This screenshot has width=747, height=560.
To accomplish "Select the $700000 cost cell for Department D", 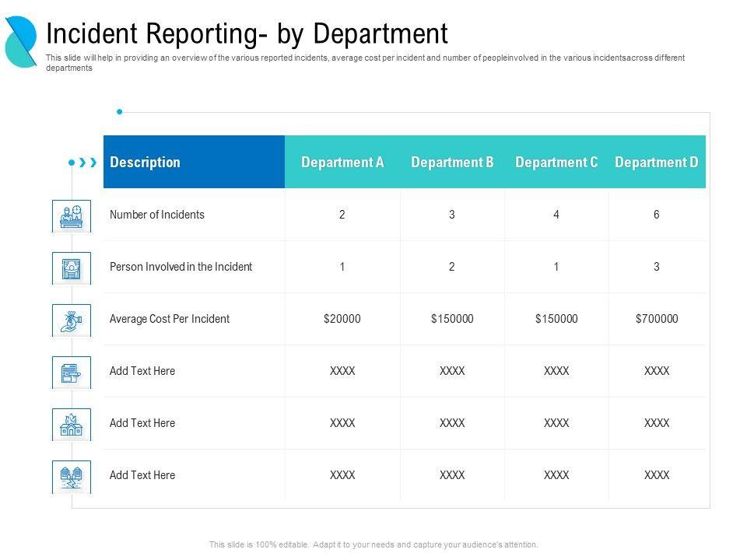I will (657, 319).
